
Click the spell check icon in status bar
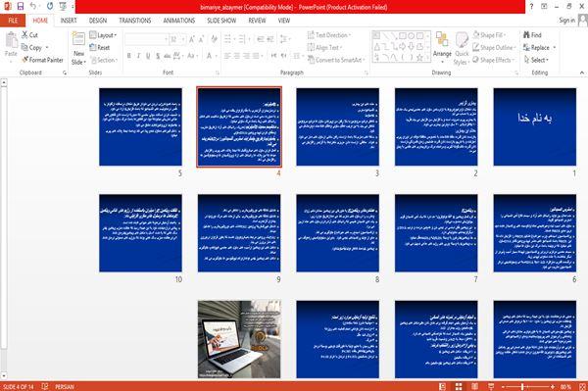45,386
